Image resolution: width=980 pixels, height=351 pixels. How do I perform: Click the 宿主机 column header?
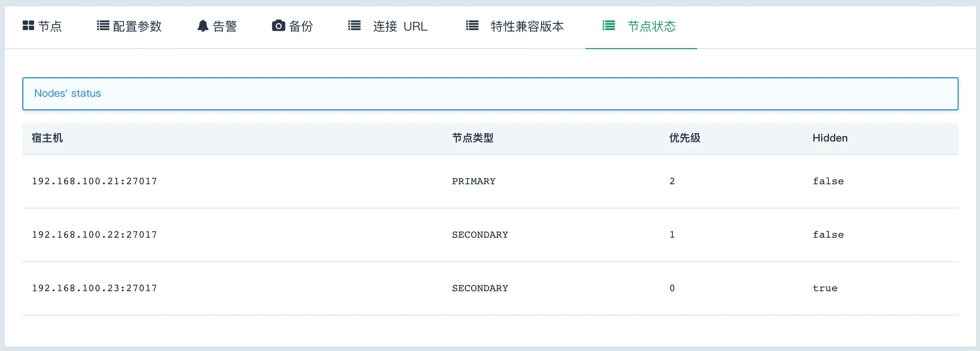point(47,138)
